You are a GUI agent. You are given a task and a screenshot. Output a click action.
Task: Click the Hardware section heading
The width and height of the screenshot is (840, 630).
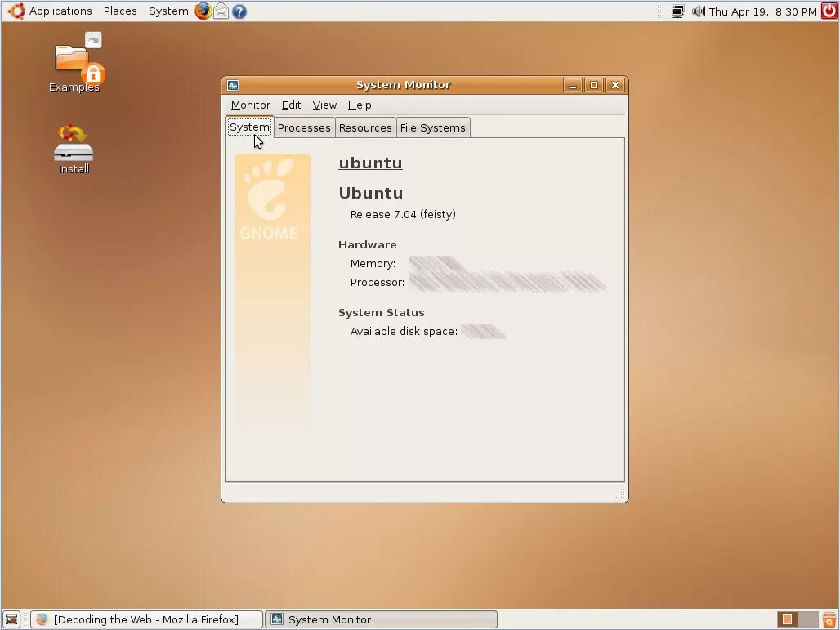click(368, 245)
